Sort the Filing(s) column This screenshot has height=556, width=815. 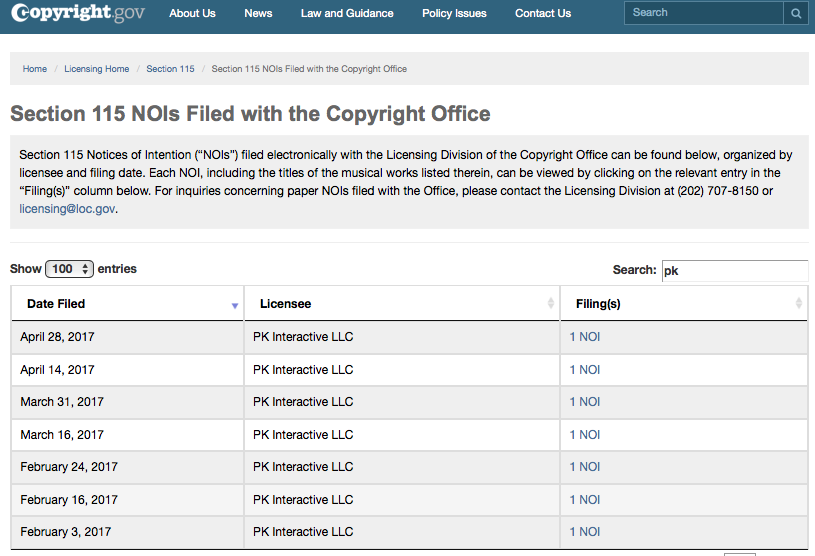tap(798, 304)
